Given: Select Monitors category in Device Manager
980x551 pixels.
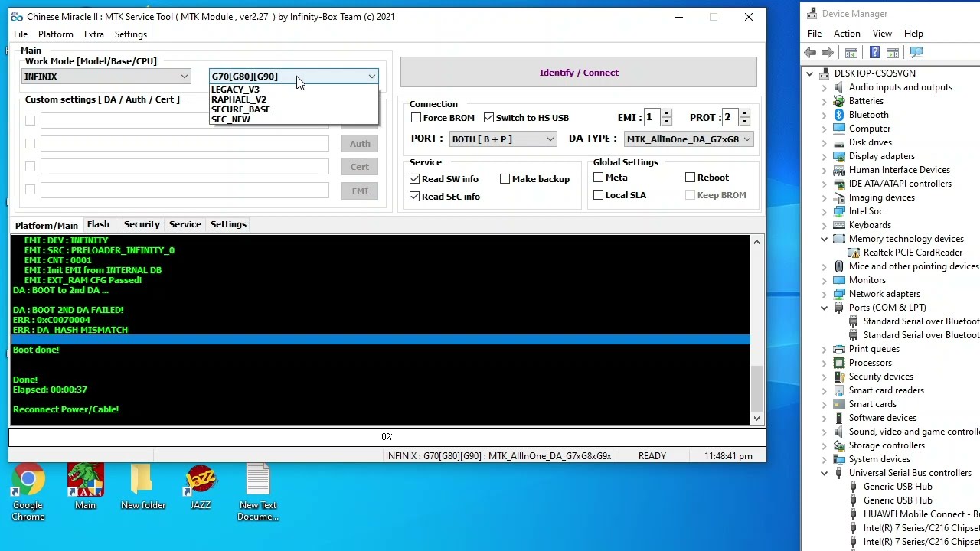Looking at the screenshot, I should (867, 280).
